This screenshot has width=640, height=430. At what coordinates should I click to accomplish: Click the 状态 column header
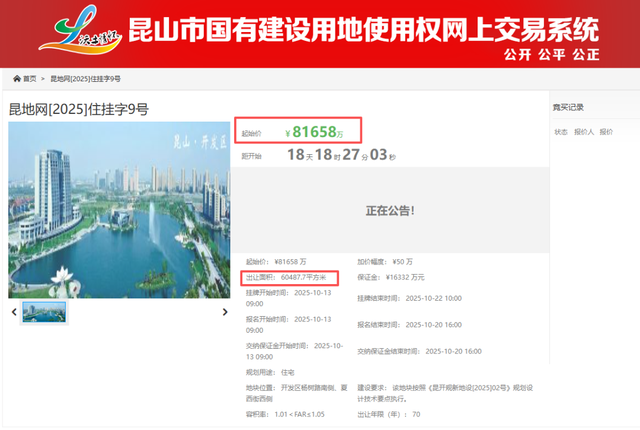[561, 132]
